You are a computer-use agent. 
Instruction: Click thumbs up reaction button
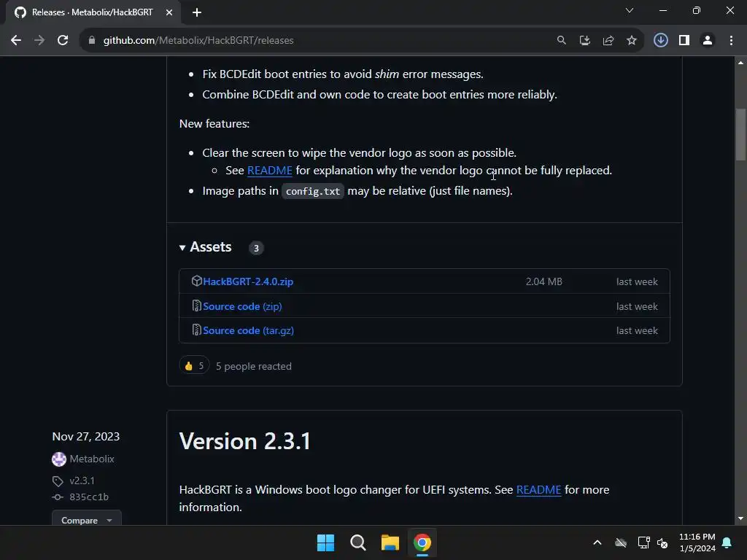[x=194, y=366]
